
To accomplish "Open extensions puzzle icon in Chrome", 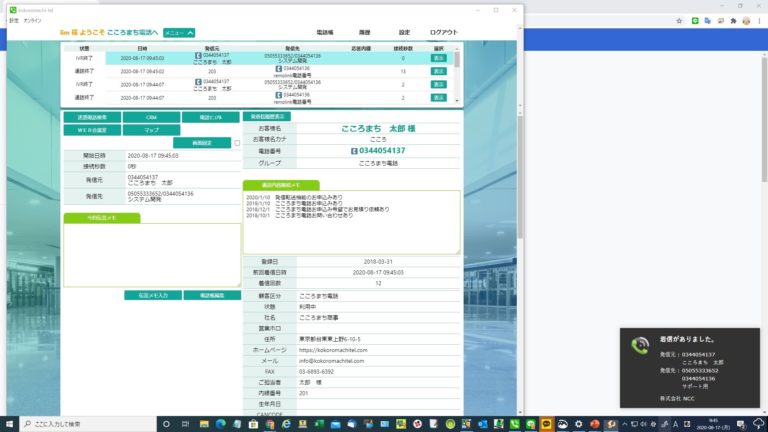I will (x=733, y=21).
